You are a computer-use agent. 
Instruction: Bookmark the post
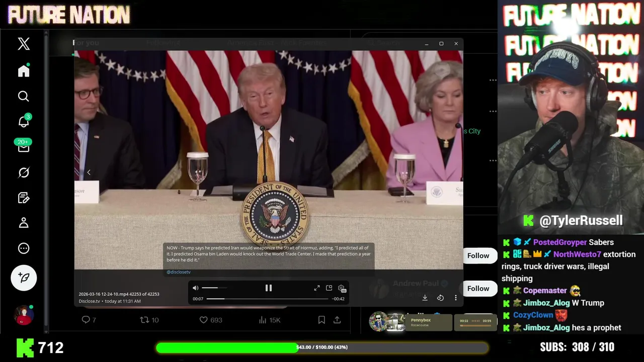(x=321, y=320)
